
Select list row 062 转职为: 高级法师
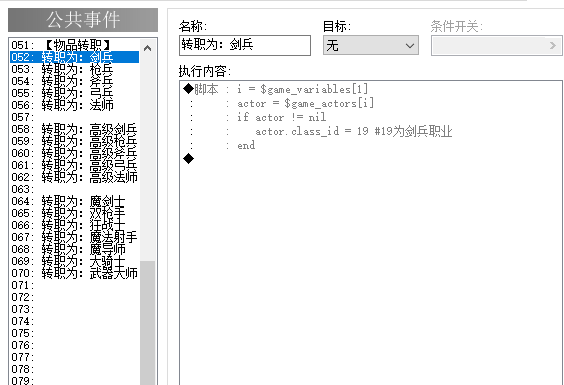pos(74,177)
